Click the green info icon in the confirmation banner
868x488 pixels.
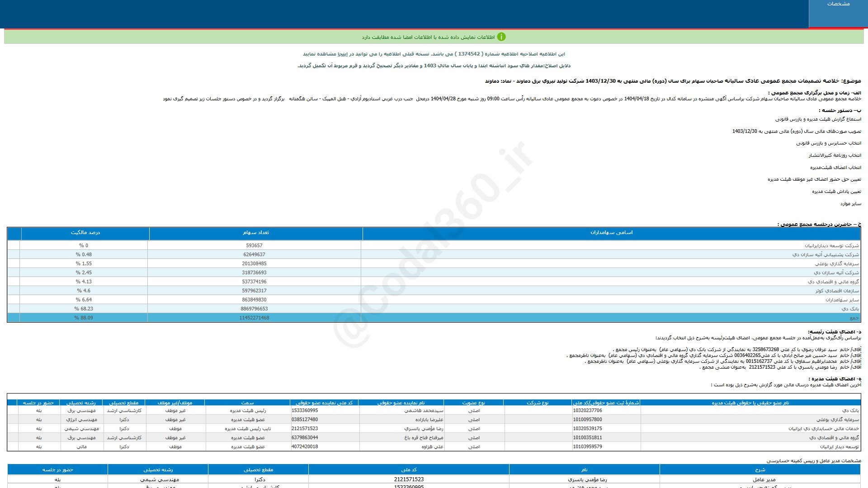tap(501, 37)
